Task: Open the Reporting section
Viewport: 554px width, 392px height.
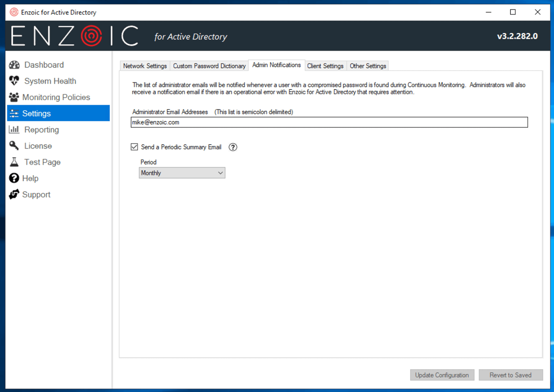Action: point(42,130)
